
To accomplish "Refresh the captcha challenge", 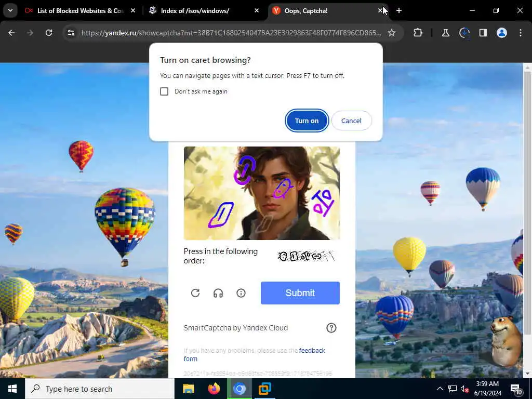I will coord(195,293).
